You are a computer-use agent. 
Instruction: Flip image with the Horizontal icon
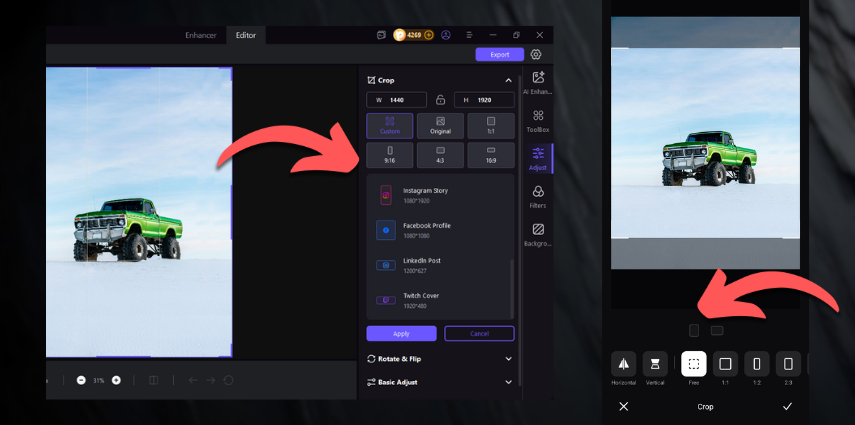[624, 364]
